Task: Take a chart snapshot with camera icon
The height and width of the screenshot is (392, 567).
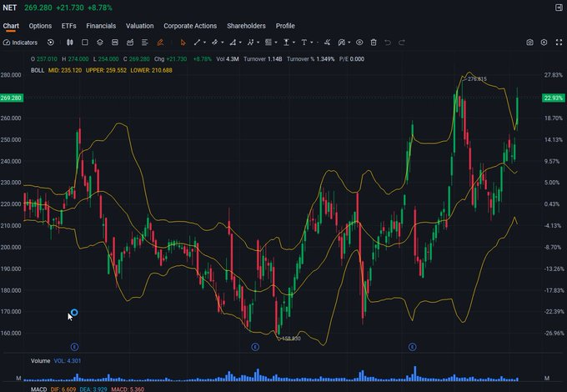Action: pos(529,43)
